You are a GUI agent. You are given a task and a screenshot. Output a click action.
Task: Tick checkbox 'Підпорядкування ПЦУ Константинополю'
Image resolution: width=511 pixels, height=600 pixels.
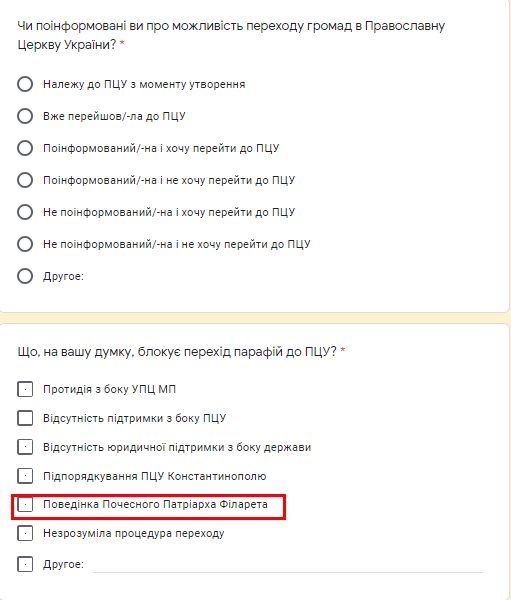(x=25, y=476)
